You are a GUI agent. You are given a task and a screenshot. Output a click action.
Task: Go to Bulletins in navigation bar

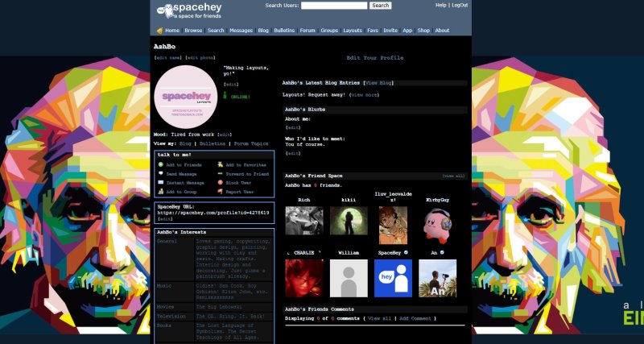tap(284, 31)
